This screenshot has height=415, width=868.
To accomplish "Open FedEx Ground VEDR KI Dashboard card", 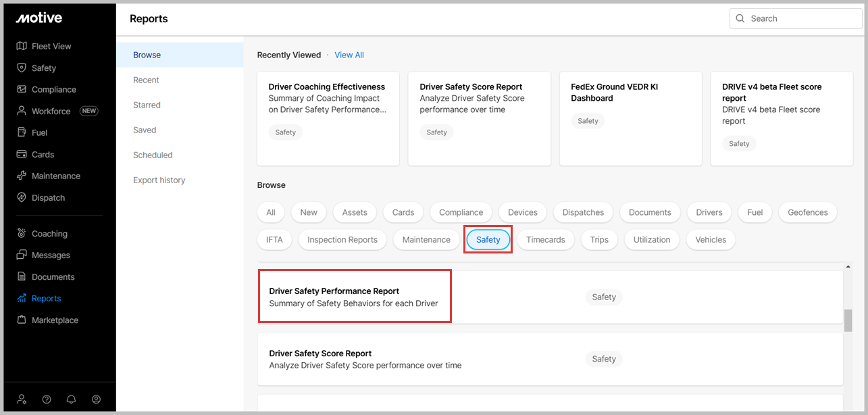I will pyautogui.click(x=631, y=119).
